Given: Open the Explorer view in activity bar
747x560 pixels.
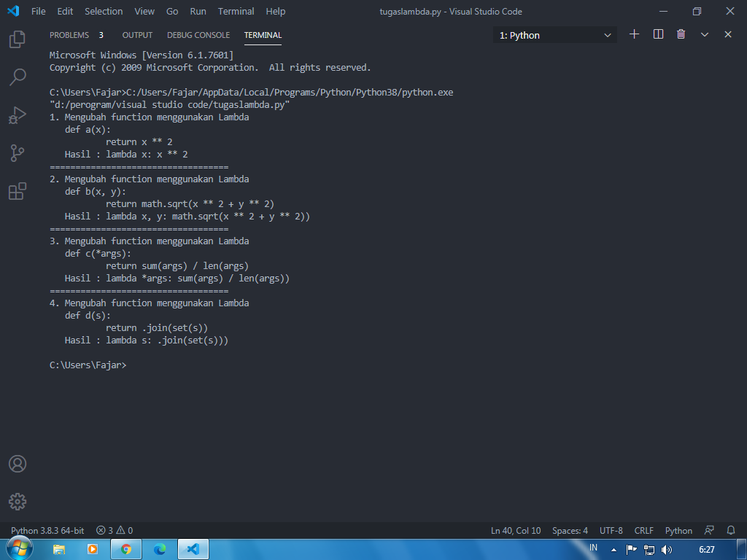Looking at the screenshot, I should click(x=18, y=39).
